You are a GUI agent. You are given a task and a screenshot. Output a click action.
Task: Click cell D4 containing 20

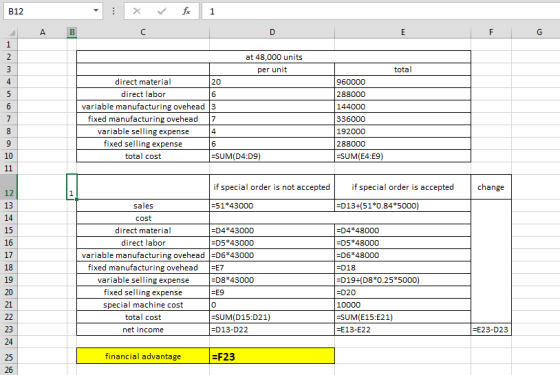272,82
